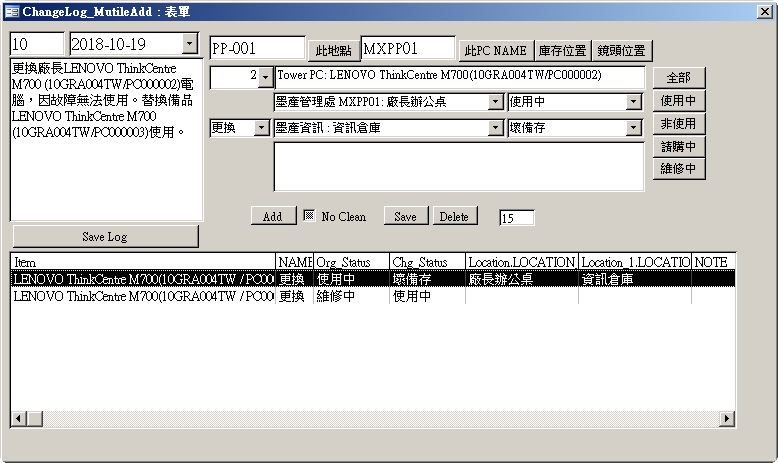Click the horizontal scrollbar thumb
Image resolution: width=778 pixels, height=463 pixels.
coord(35,419)
